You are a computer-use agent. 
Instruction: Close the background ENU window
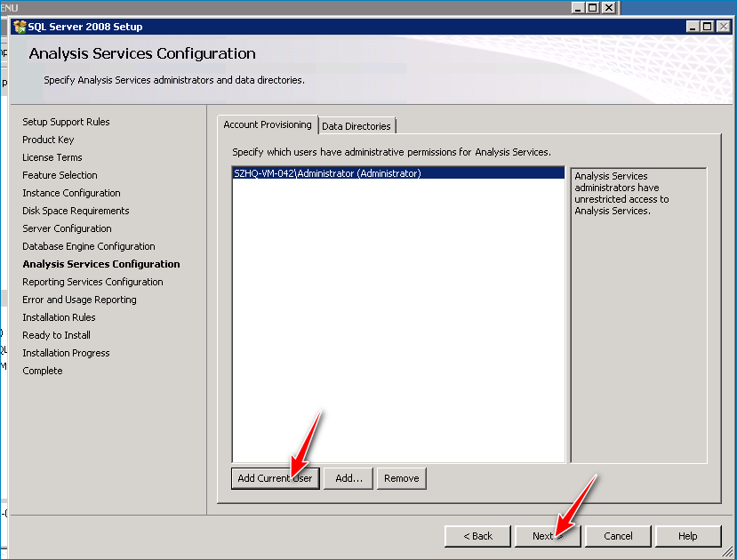click(x=609, y=7)
